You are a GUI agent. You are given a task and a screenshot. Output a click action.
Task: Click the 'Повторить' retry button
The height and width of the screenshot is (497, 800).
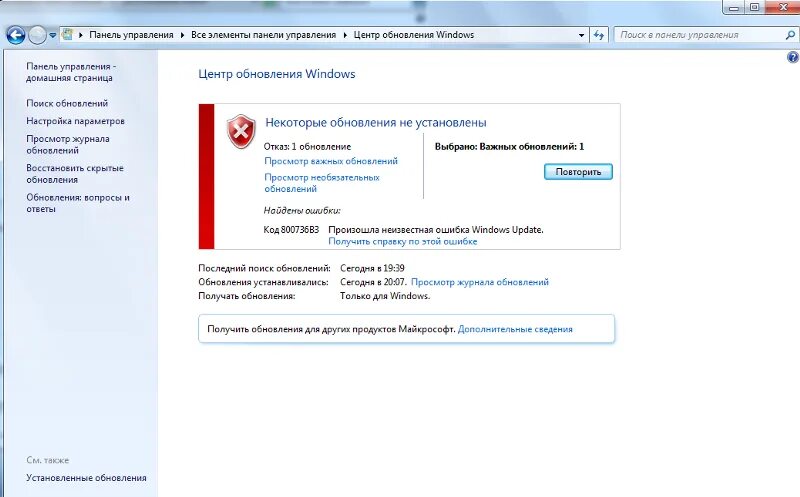(x=578, y=172)
